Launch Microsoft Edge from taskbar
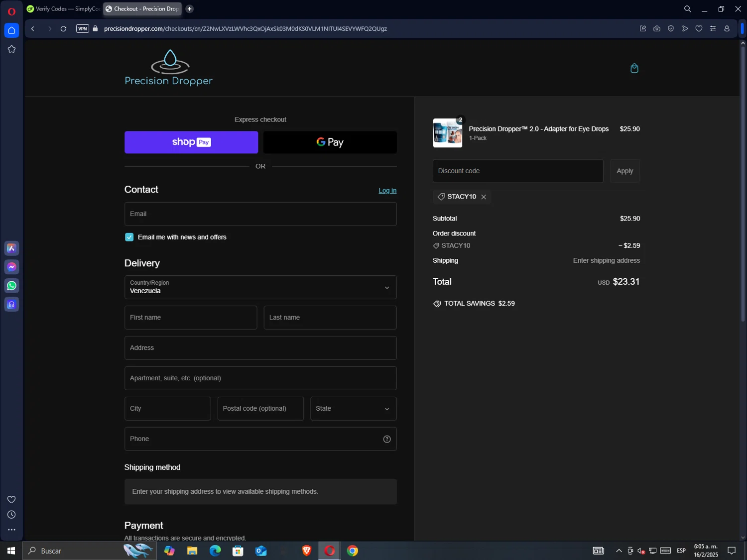Viewport: 747px width, 560px height. (x=215, y=551)
